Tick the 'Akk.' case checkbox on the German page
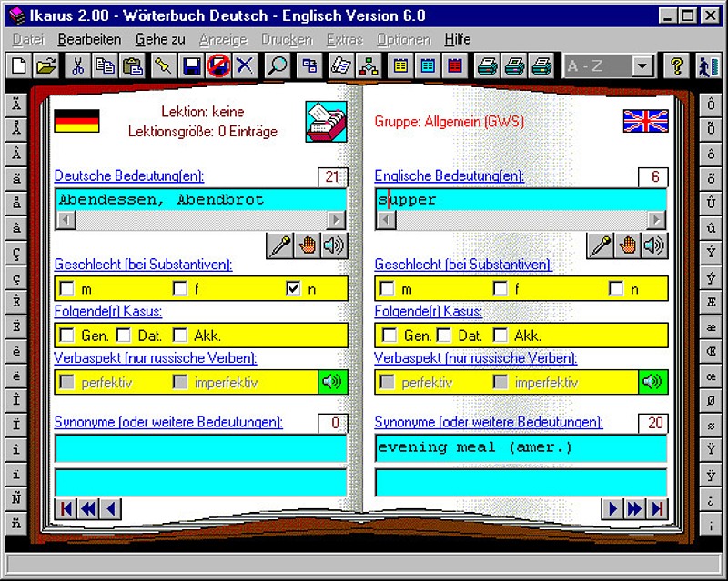The image size is (728, 581). coord(179,335)
